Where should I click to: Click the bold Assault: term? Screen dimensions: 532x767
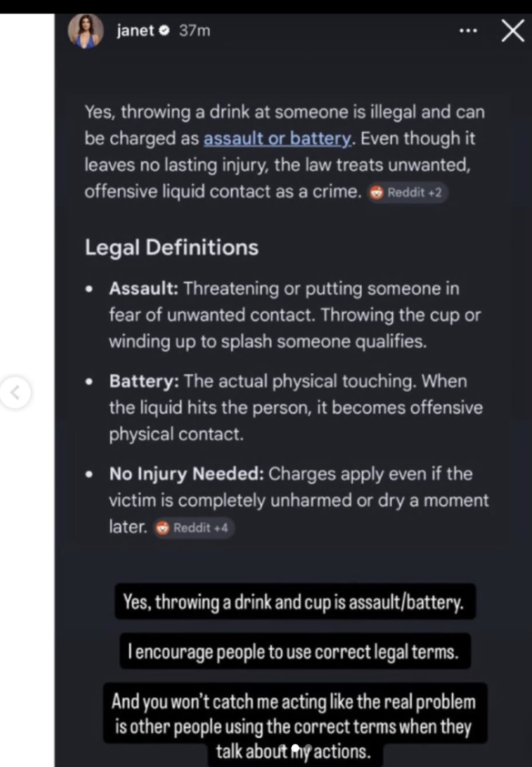pyautogui.click(x=144, y=288)
